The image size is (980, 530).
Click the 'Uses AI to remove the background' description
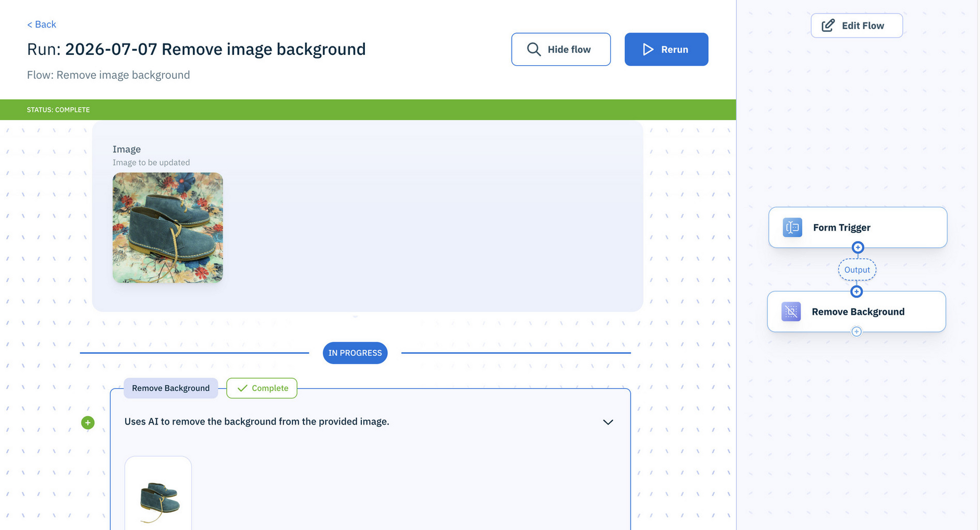tap(257, 421)
